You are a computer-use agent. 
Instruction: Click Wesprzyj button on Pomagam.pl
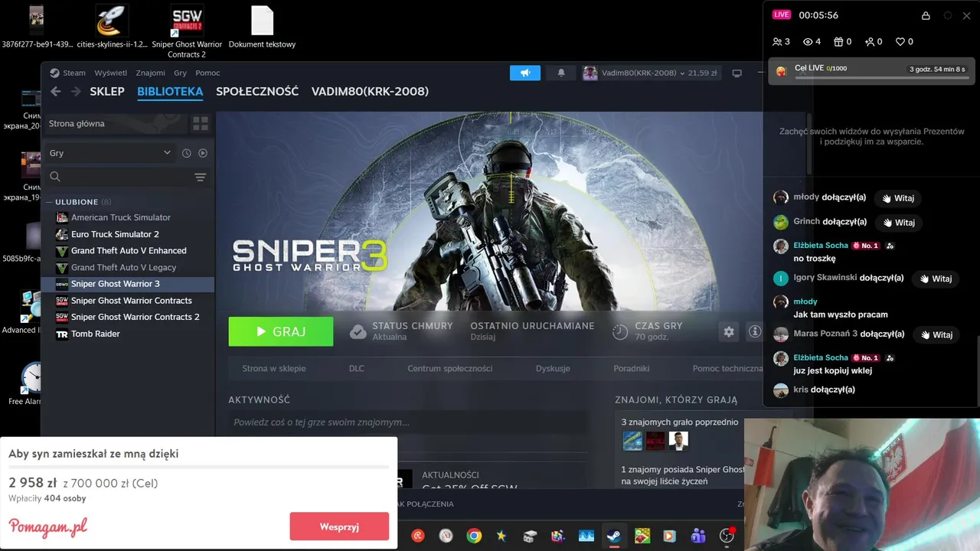pos(339,527)
